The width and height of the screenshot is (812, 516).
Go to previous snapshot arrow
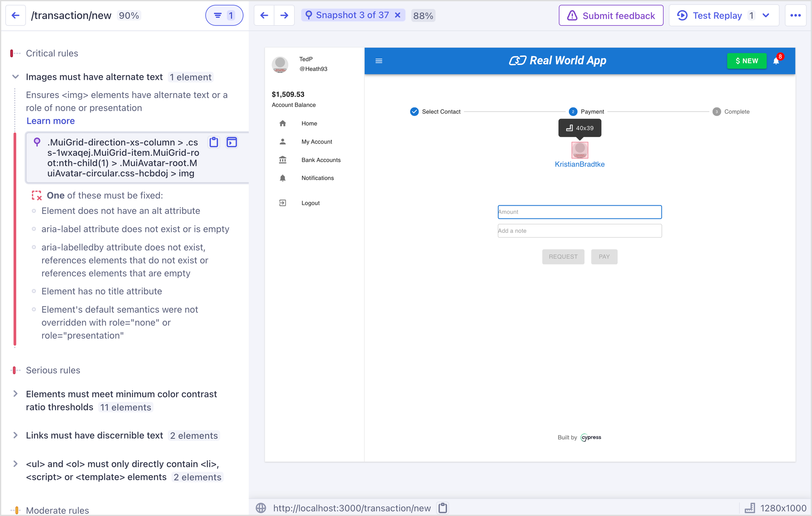click(264, 15)
